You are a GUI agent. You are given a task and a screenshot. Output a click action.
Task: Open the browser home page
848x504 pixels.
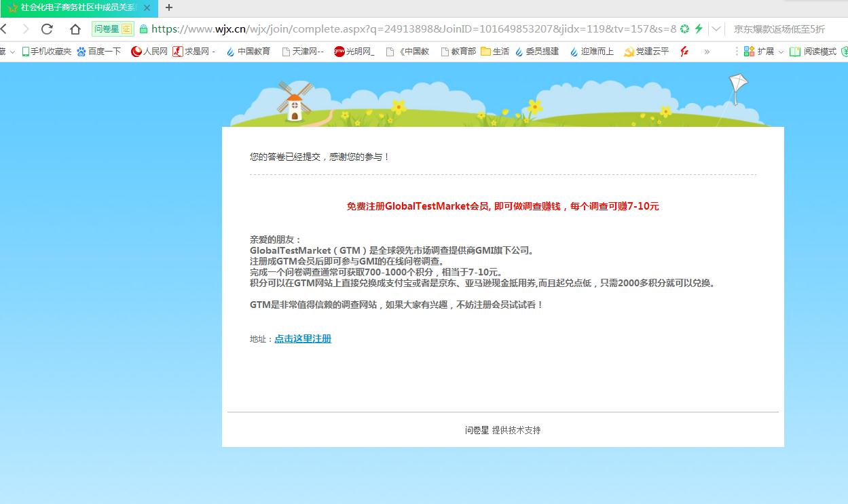pyautogui.click(x=75, y=28)
